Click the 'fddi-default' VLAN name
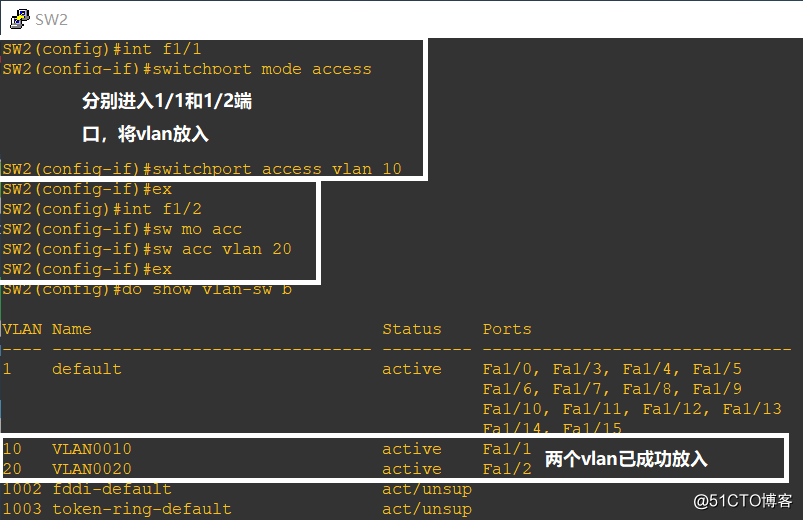This screenshot has height=520, width=803. pyautogui.click(x=112, y=489)
